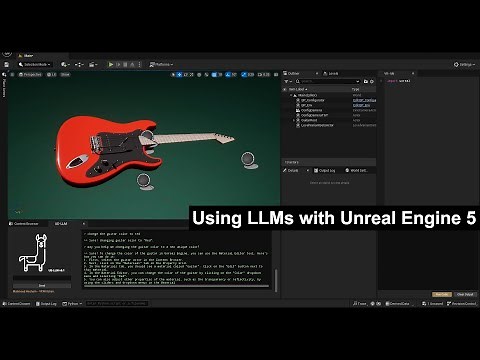Switch to the Content Browser tab

24,224
